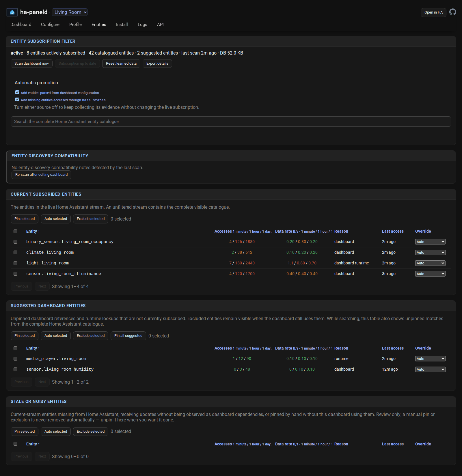Viewport: 462px width, 476px height.
Task: Switch to the API tab
Action: (160, 25)
